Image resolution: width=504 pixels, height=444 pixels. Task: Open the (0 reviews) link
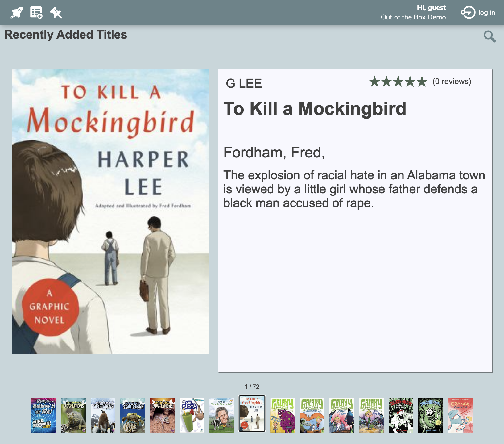pos(452,81)
